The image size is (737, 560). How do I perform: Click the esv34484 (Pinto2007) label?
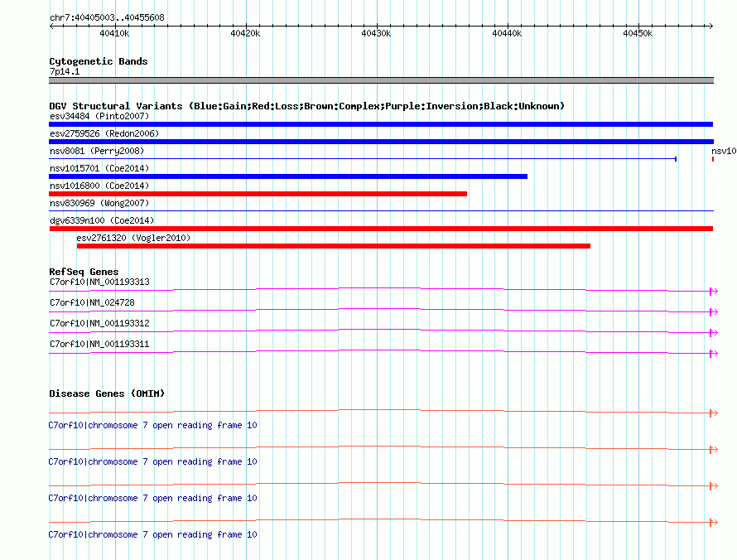(x=99, y=116)
